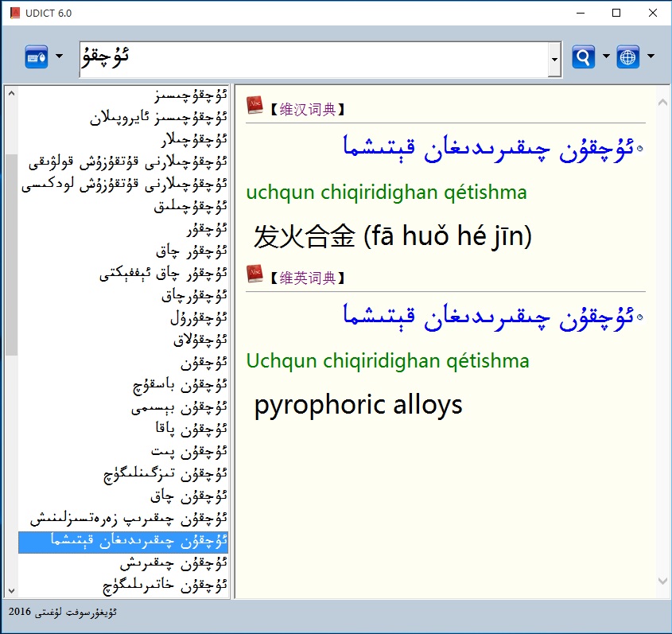Click the keyboard input method icon
Viewport: 672px width, 634px height.
(37, 57)
